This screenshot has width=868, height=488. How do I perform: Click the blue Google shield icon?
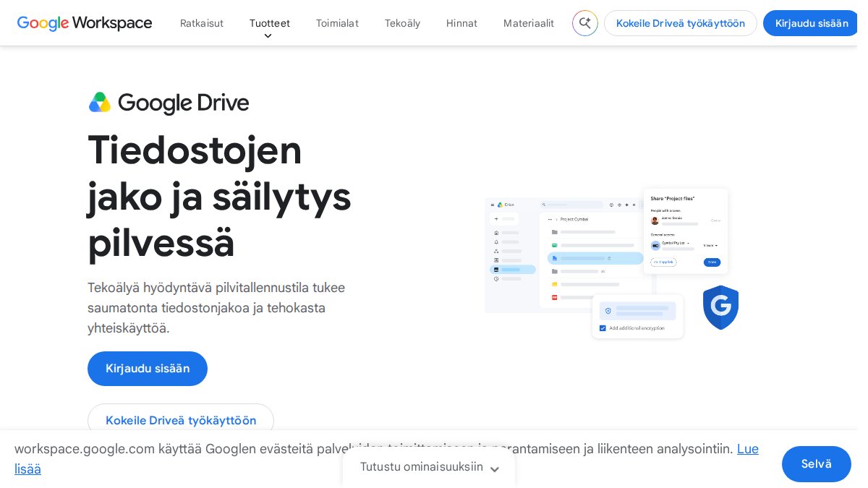pyautogui.click(x=720, y=307)
